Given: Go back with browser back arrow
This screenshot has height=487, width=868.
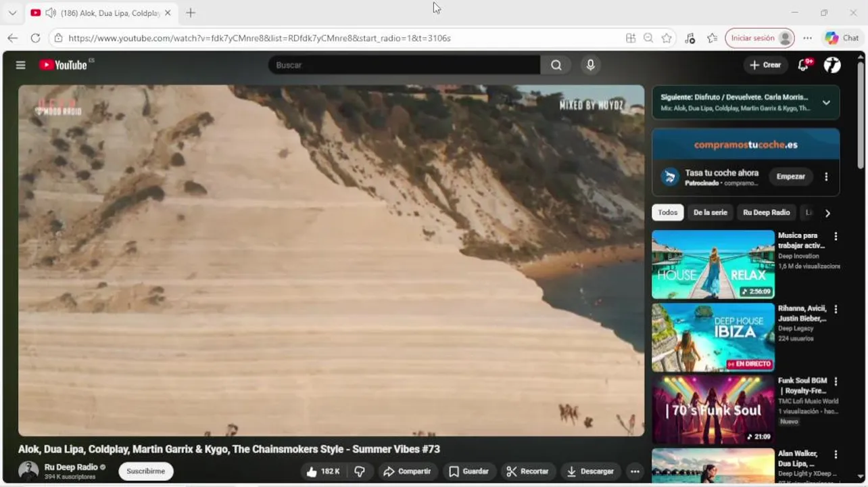Looking at the screenshot, I should pyautogui.click(x=12, y=38).
